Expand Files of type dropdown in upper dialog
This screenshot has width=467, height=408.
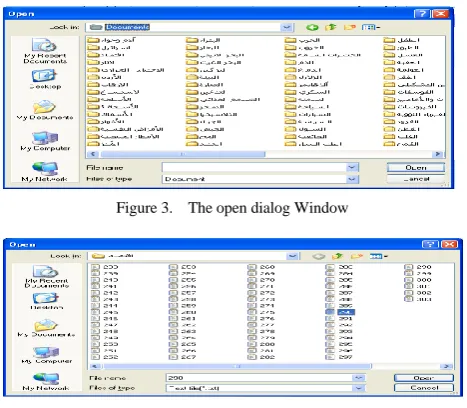point(352,179)
